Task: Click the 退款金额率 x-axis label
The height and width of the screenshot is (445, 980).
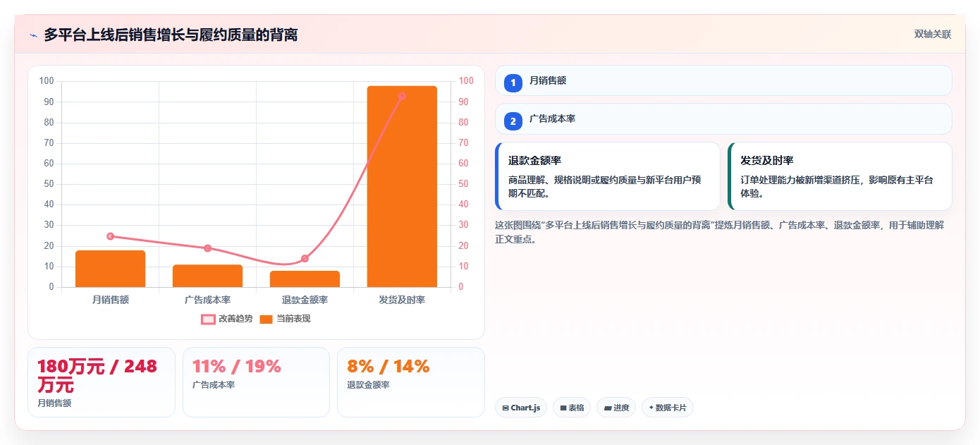Action: tap(305, 300)
